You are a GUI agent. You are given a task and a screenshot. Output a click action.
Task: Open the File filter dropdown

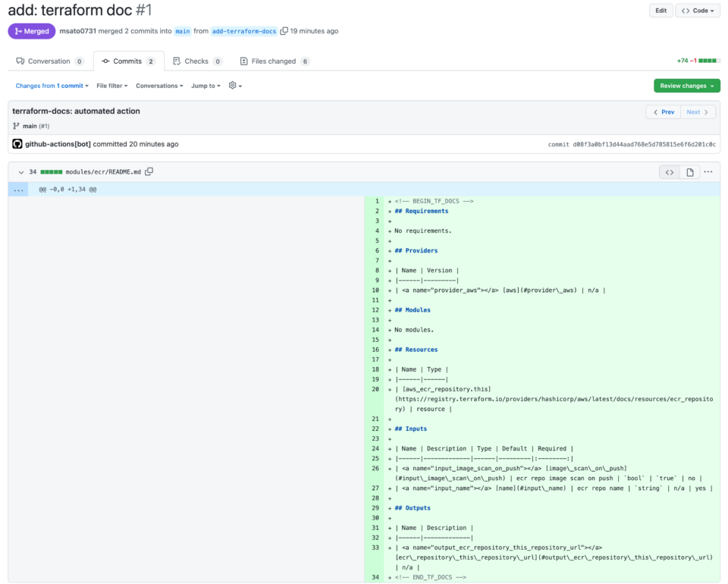tap(111, 86)
